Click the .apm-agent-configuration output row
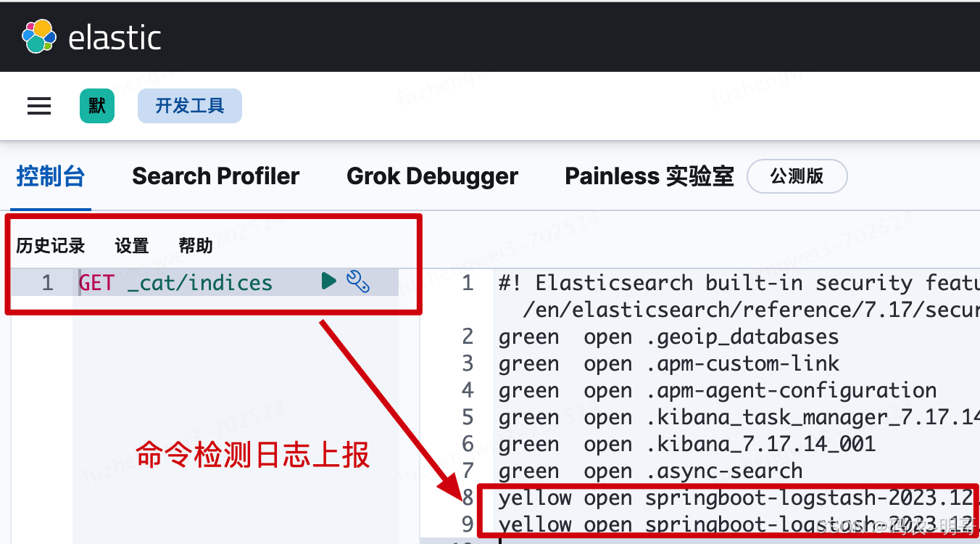 pos(718,390)
